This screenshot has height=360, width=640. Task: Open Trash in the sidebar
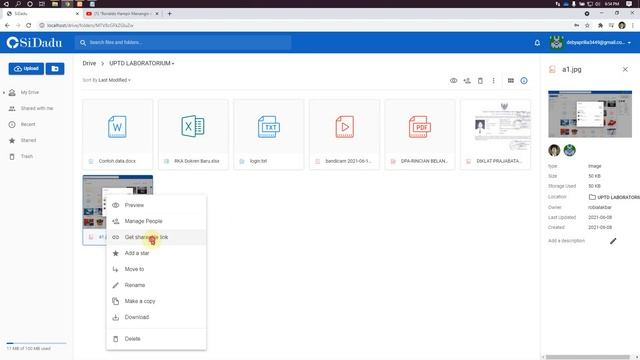coord(27,156)
